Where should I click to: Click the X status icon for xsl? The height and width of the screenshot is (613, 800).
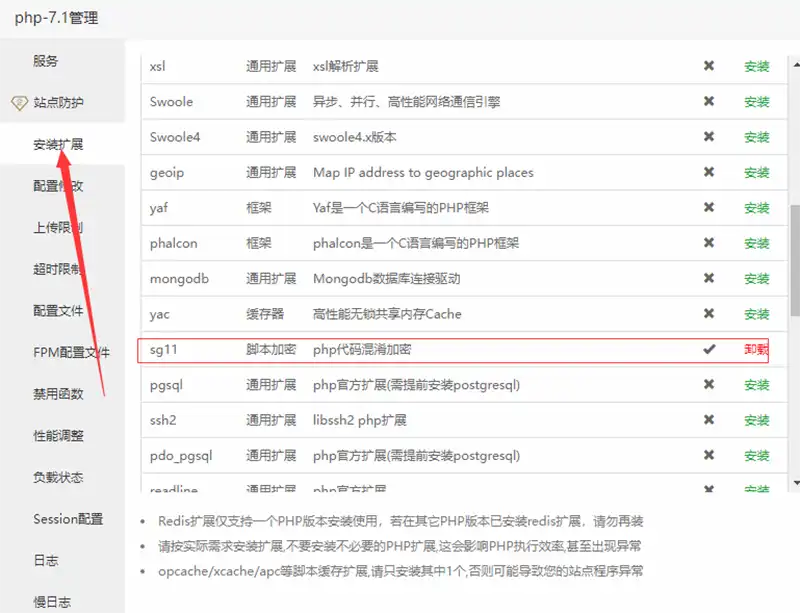pyautogui.click(x=709, y=66)
